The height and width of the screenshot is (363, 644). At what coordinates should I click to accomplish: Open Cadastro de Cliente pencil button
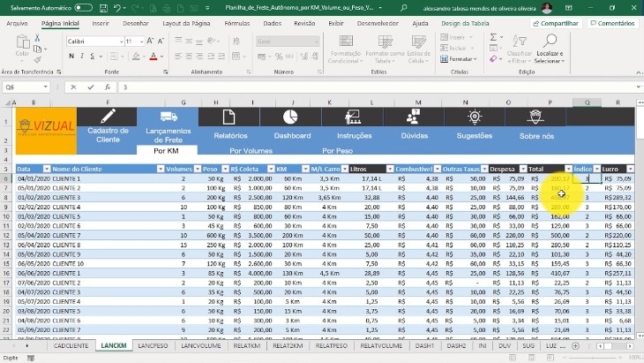tap(108, 117)
